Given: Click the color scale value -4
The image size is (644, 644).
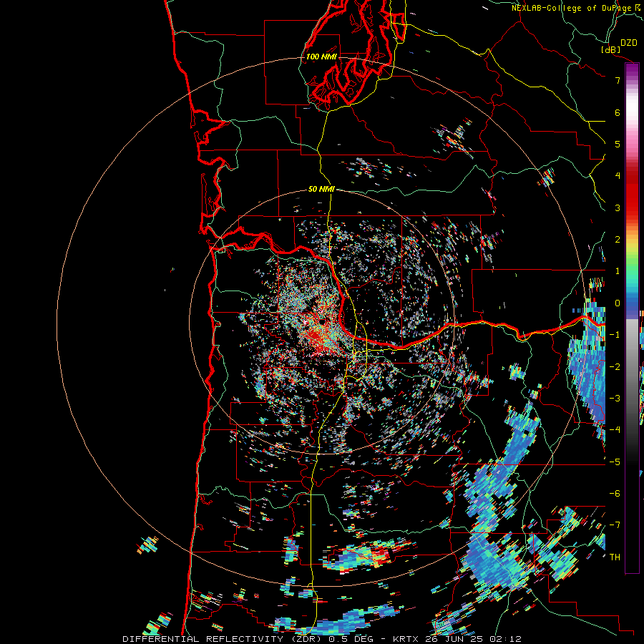Looking at the screenshot, I should coord(615,430).
